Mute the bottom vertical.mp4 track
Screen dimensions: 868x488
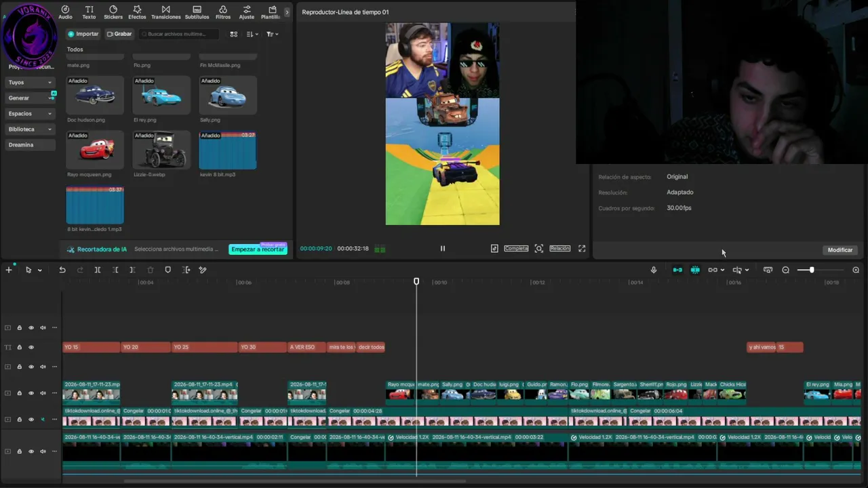43,451
